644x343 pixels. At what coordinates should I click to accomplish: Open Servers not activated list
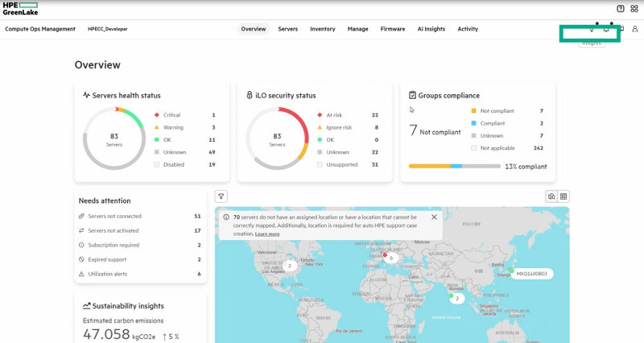[x=140, y=230]
